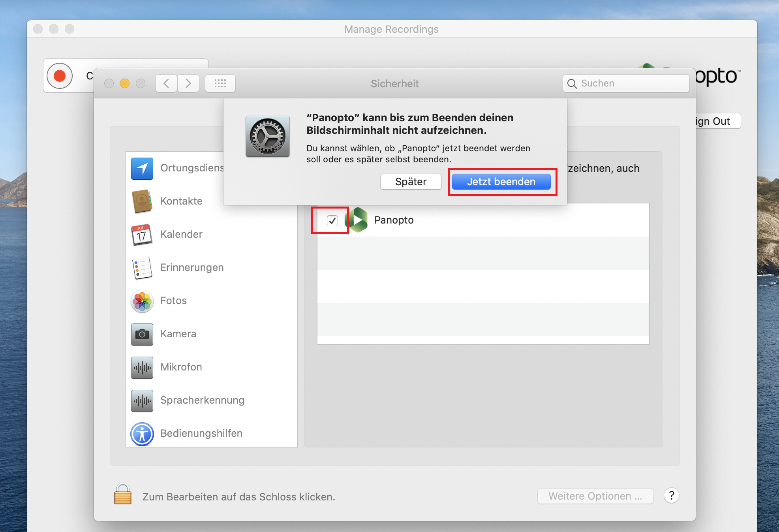Go back with the left chevron button

166,83
